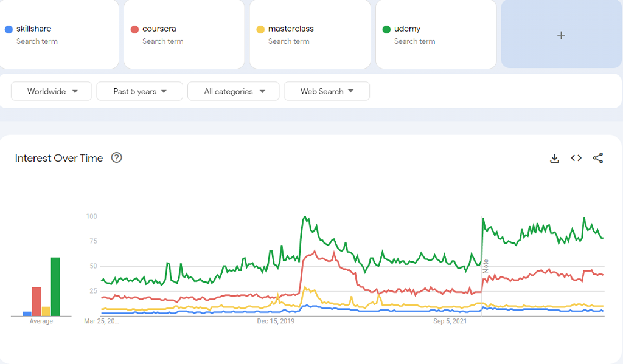This screenshot has width=623, height=364.
Task: Click the Interest Over Time heading
Action: pyautogui.click(x=59, y=158)
